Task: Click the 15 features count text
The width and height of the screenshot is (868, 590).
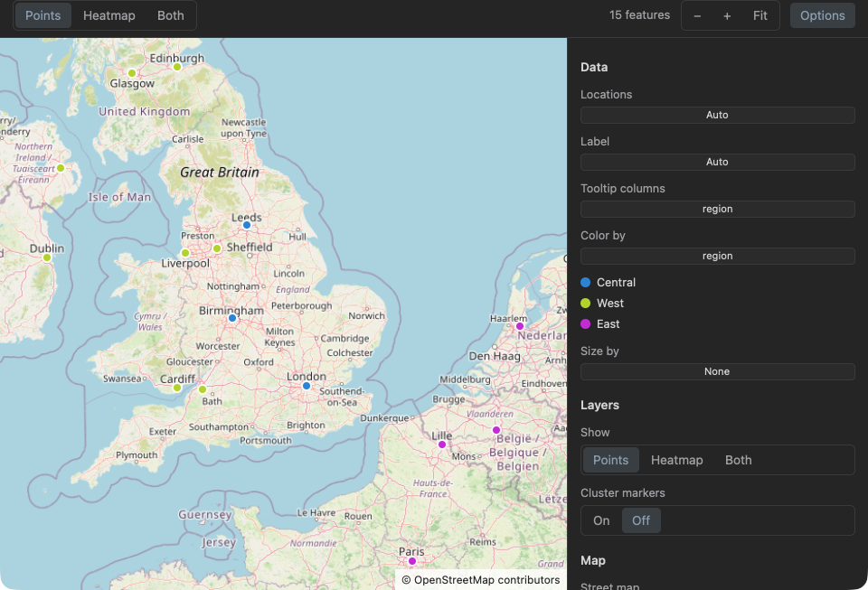Action: tap(639, 15)
